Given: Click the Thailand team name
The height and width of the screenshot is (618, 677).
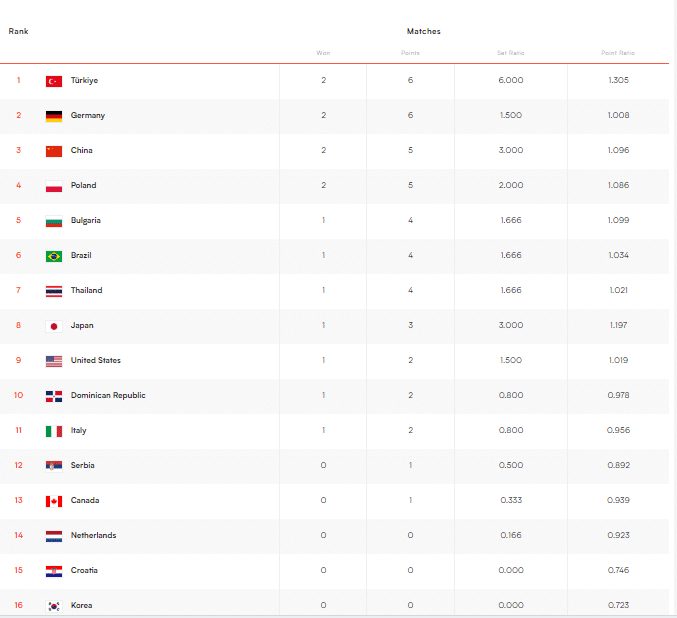Looking at the screenshot, I should [86, 291].
